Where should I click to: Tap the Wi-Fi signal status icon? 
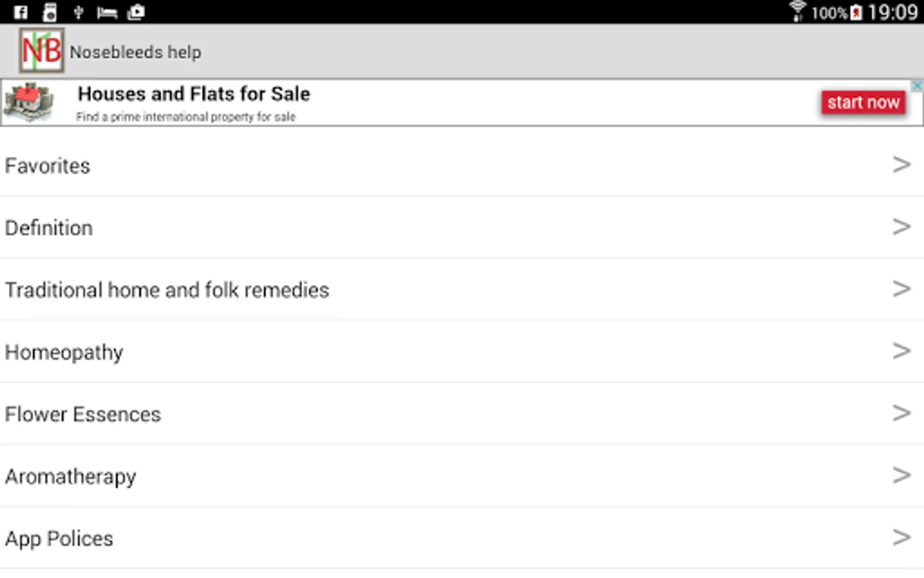tap(798, 12)
